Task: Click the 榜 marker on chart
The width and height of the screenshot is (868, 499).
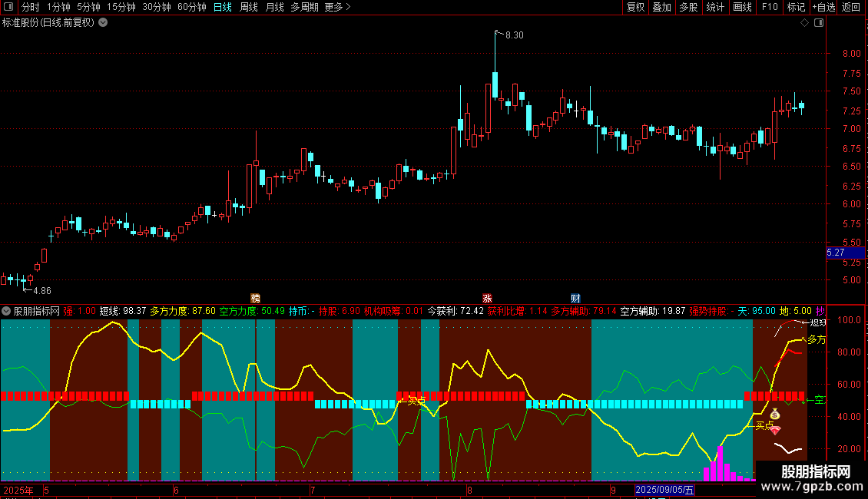Action: [x=255, y=298]
